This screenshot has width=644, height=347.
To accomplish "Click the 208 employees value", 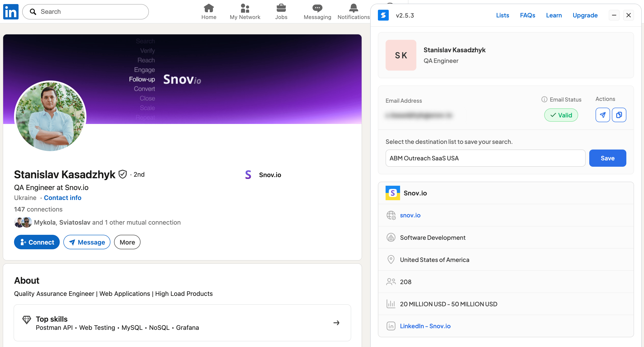I will click(405, 282).
